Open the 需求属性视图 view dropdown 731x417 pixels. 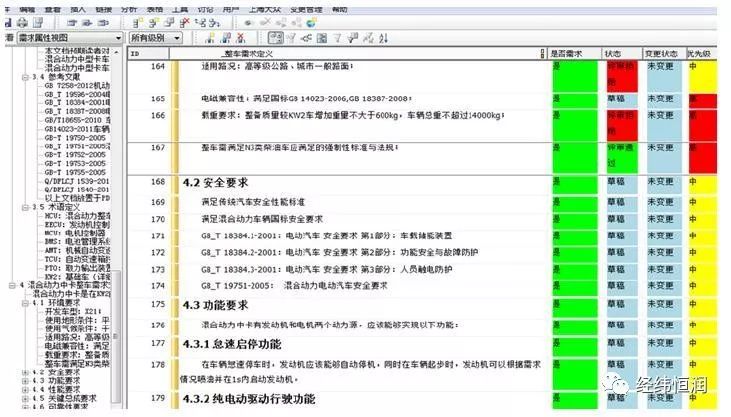coord(119,38)
